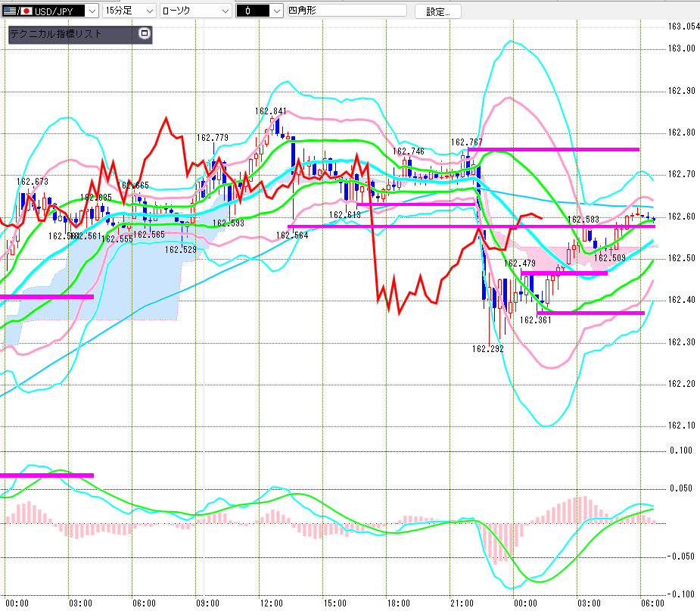Click the 162.767 price label

point(466,142)
